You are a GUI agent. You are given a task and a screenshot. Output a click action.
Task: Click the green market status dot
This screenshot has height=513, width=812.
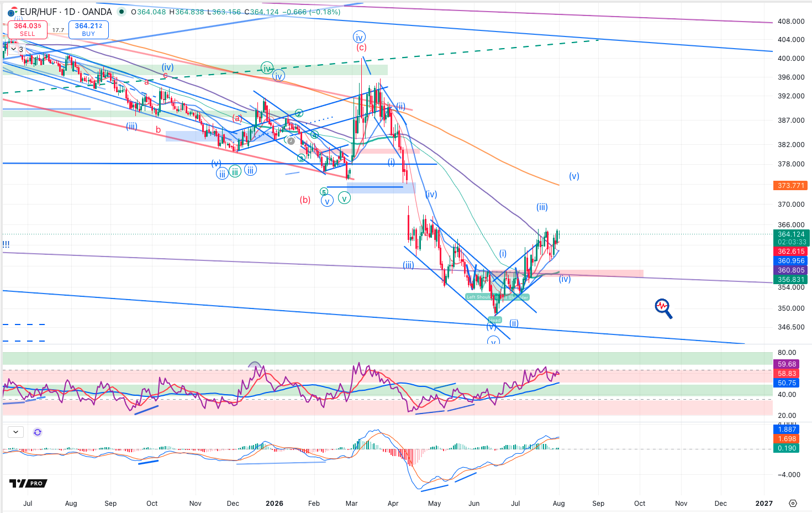pyautogui.click(x=122, y=12)
